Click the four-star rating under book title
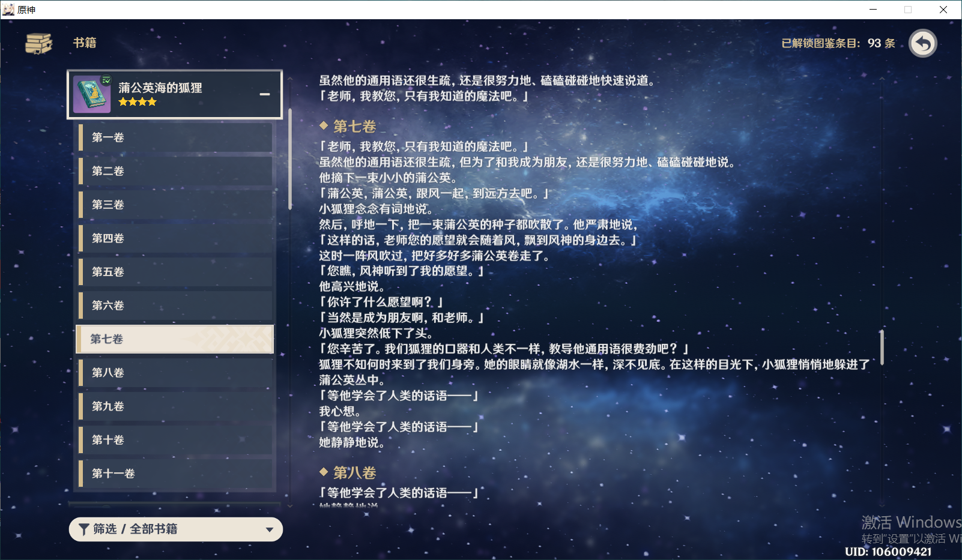962x560 pixels. tap(138, 102)
